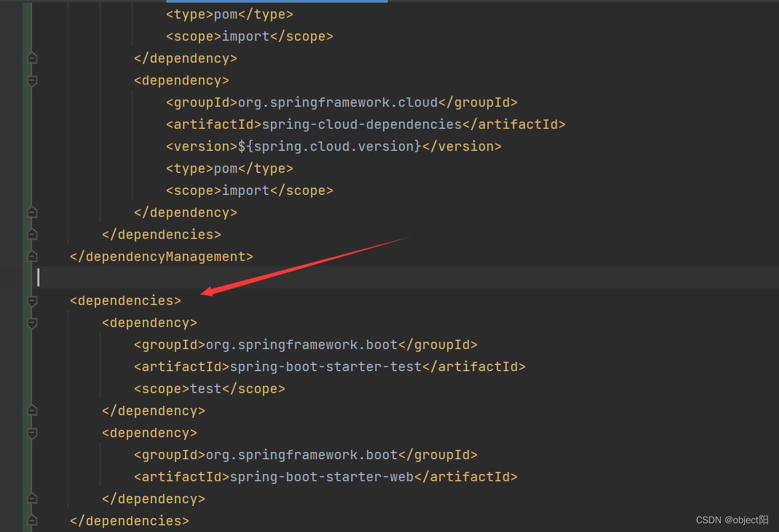Select the spring-cloud-dependencies artifactId text
Screen dimensions: 779x532
click(x=361, y=124)
